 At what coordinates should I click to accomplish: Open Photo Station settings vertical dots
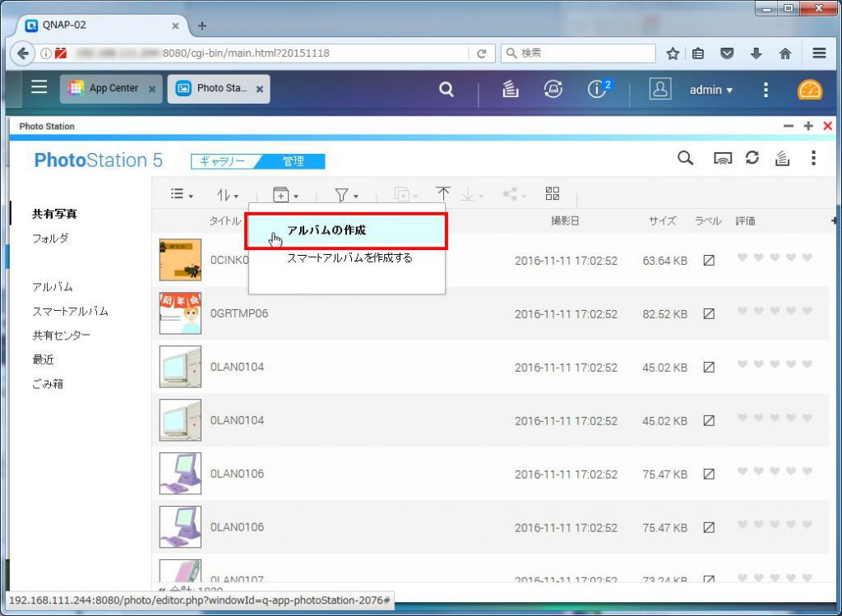coord(813,158)
